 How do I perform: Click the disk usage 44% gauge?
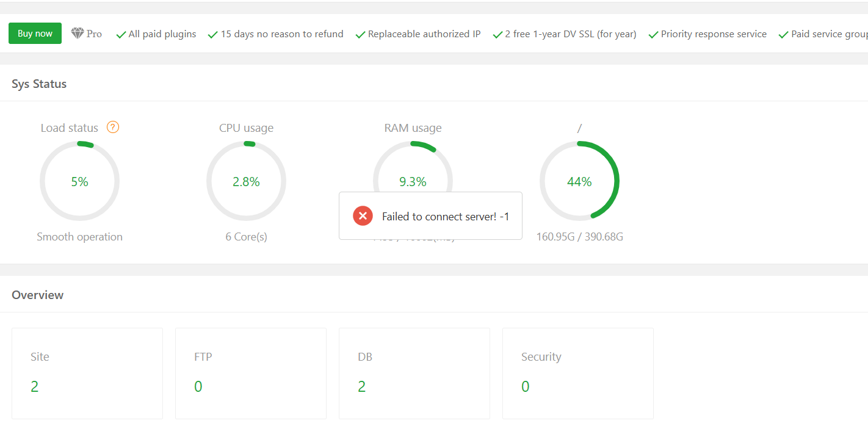(x=579, y=181)
